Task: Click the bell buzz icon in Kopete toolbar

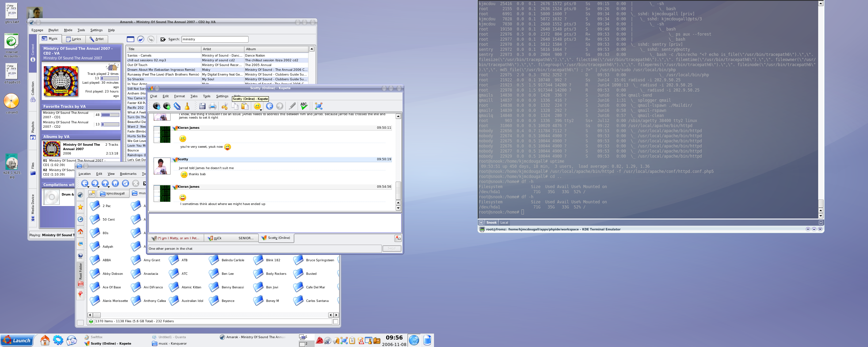Action: tap(187, 106)
